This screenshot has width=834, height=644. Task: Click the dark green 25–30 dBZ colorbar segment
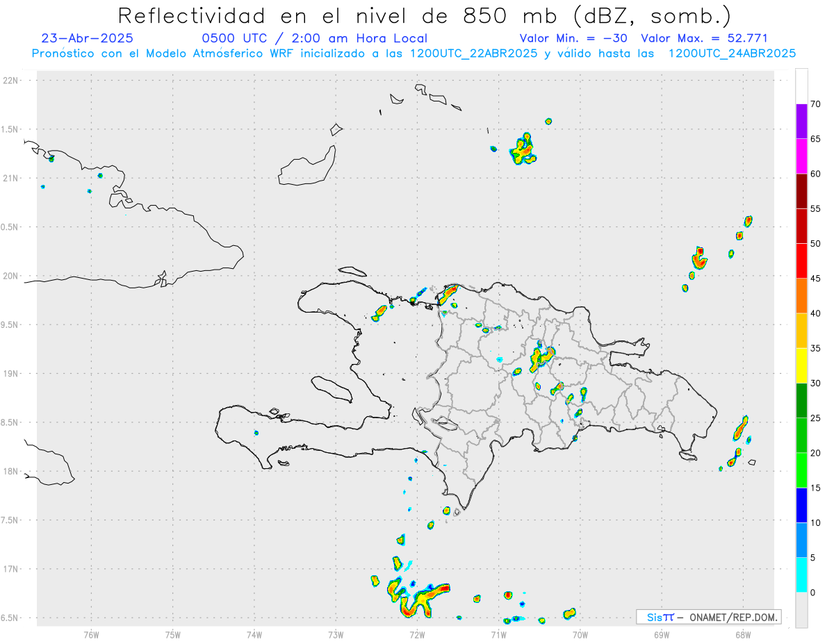tap(801, 401)
